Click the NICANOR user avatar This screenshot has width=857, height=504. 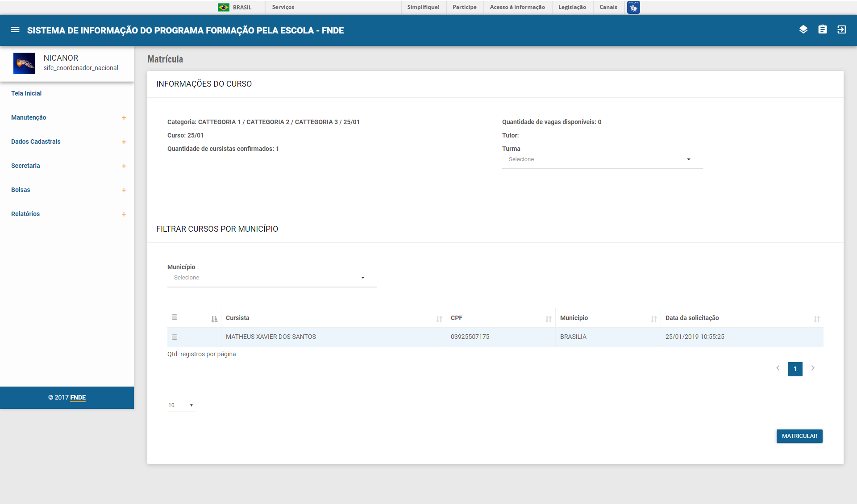(x=24, y=63)
